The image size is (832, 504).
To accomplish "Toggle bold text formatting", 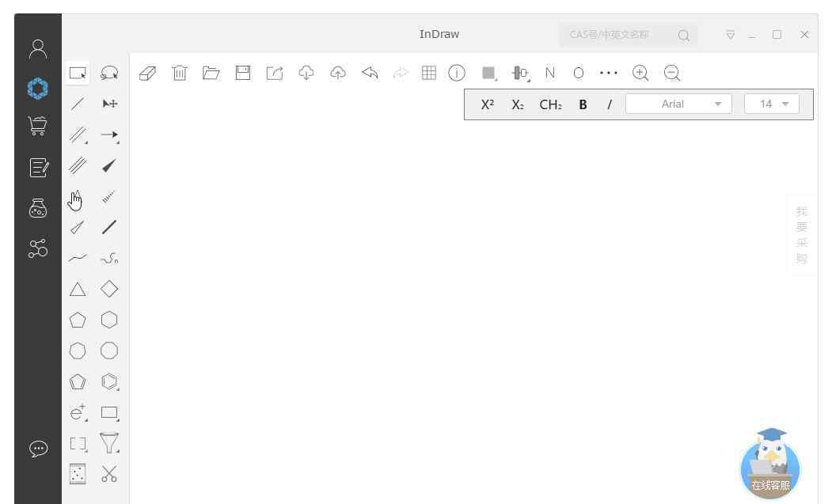I will tap(583, 104).
